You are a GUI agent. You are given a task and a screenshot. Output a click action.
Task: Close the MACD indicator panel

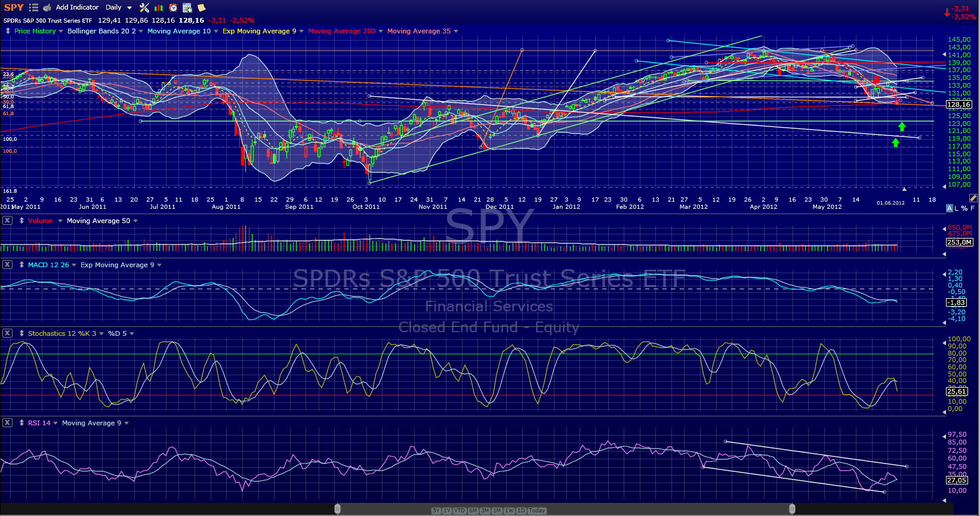7,265
